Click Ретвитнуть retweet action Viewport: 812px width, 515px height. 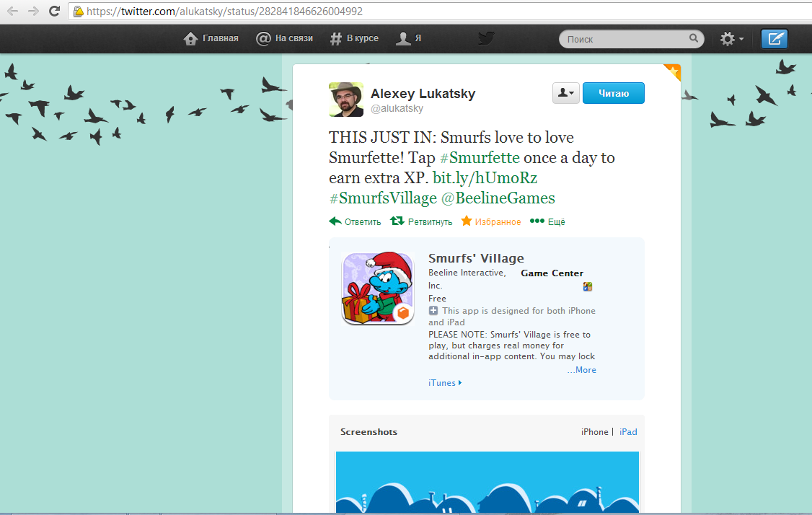[421, 221]
